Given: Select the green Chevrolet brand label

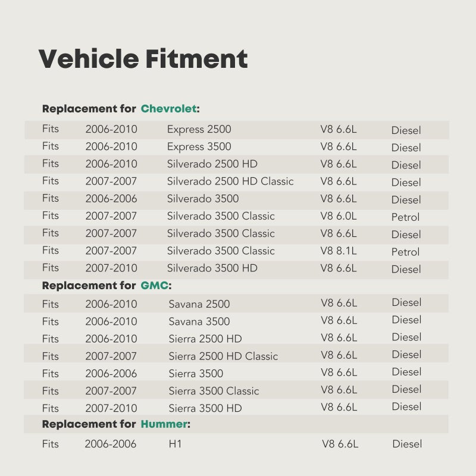Looking at the screenshot, I should (168, 109).
